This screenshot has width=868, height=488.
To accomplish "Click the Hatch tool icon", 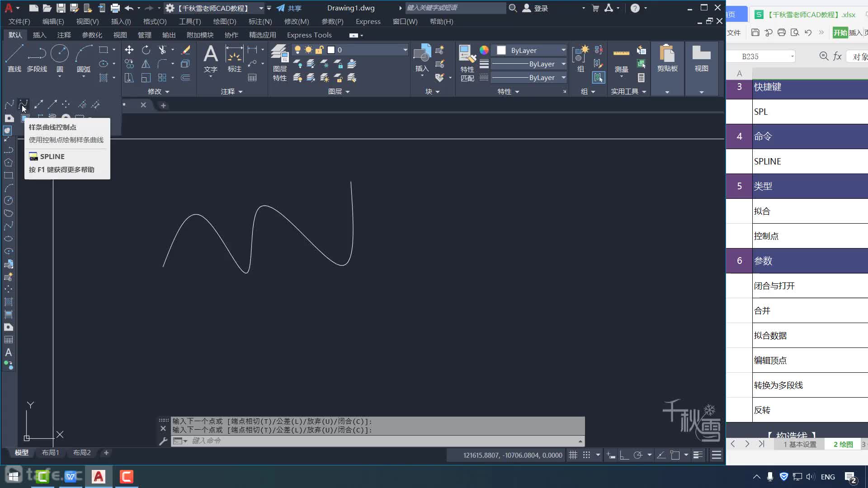I will (x=104, y=78).
